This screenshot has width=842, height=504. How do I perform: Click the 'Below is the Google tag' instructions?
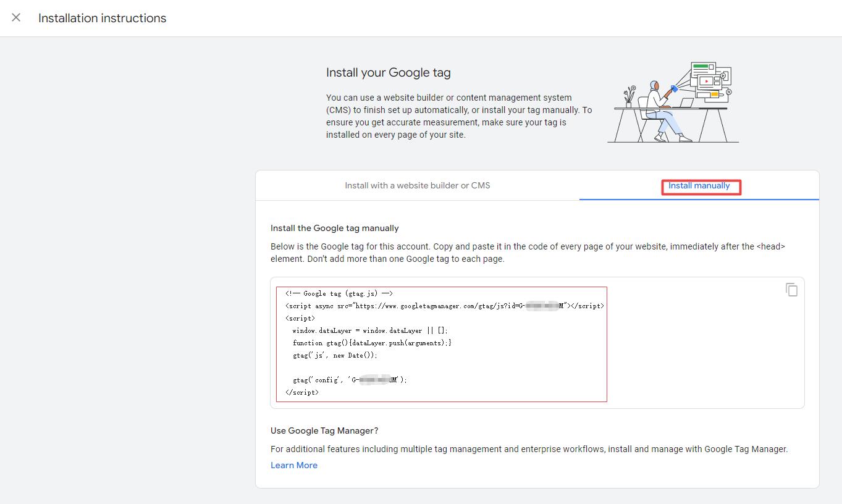point(528,253)
